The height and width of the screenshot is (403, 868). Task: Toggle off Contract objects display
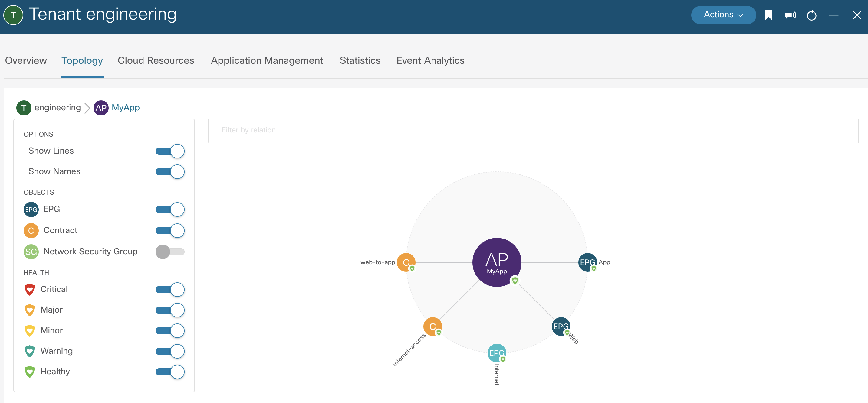click(170, 230)
